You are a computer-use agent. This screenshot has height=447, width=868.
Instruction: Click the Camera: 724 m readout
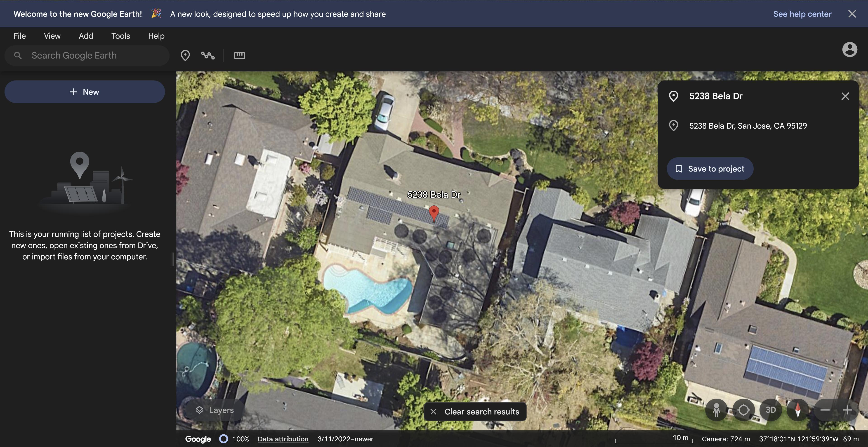(x=726, y=439)
